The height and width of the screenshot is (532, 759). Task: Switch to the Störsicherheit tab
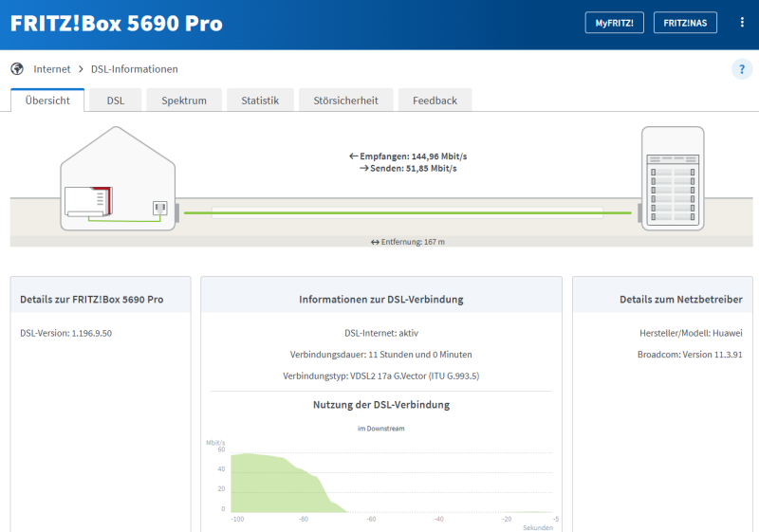pos(345,101)
